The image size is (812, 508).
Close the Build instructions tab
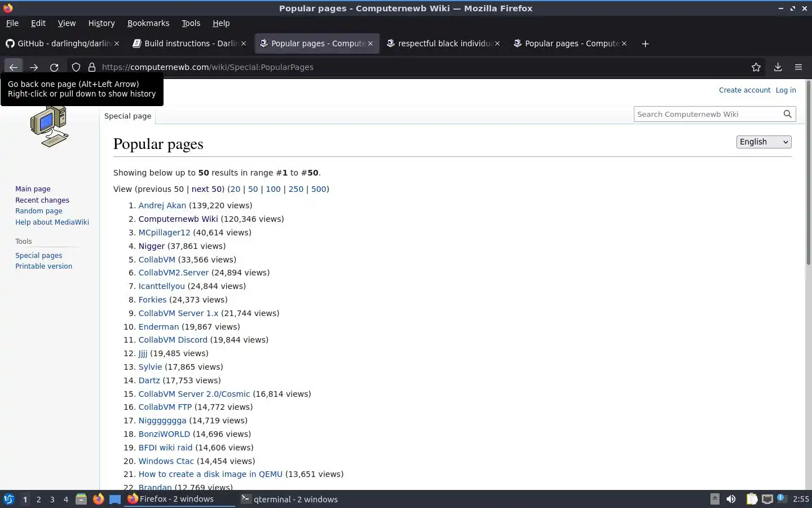click(x=244, y=43)
